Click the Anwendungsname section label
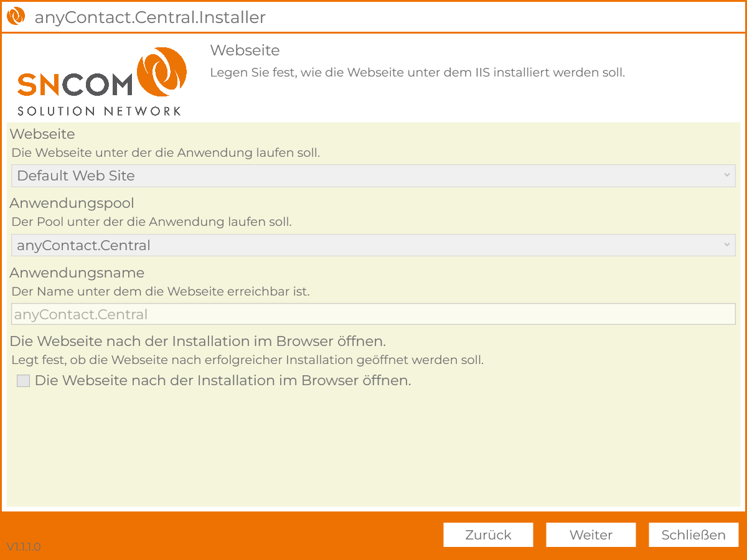Screen dimensions: 747x560 (x=77, y=273)
